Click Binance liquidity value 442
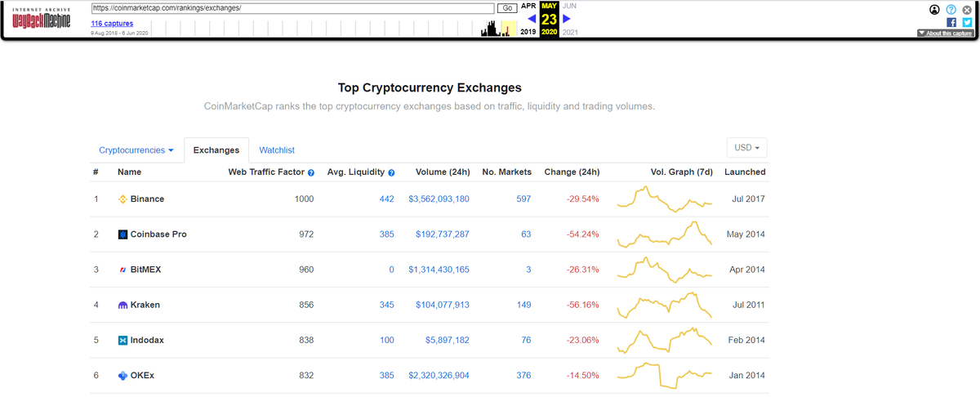This screenshot has height=397, width=980. click(386, 199)
